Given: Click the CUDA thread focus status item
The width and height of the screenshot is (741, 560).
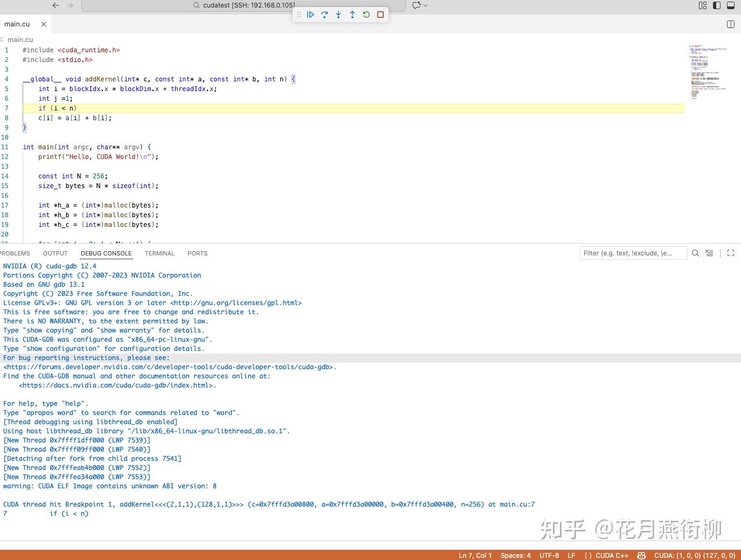Looking at the screenshot, I should point(695,555).
